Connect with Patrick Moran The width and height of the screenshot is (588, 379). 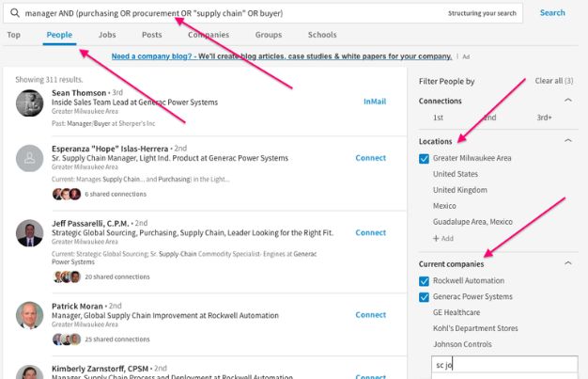tap(370, 315)
